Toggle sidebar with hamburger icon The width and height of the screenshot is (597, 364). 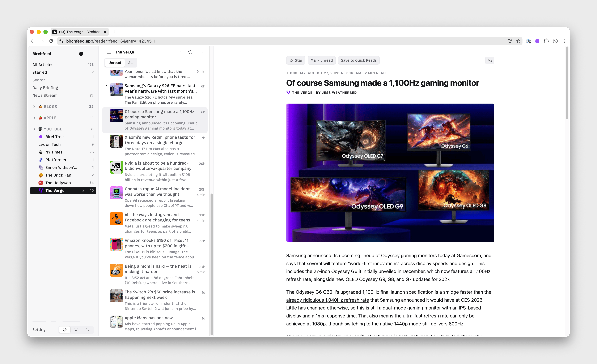point(109,52)
